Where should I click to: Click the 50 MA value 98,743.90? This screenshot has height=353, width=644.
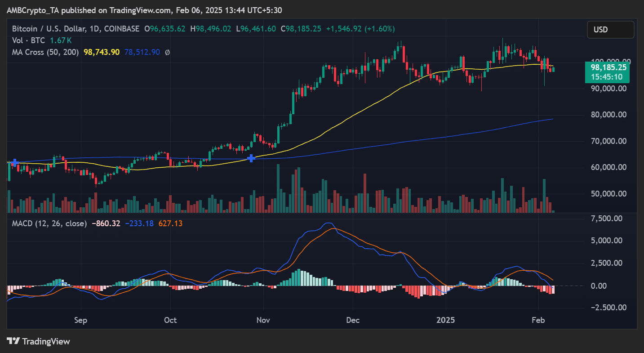click(x=102, y=52)
